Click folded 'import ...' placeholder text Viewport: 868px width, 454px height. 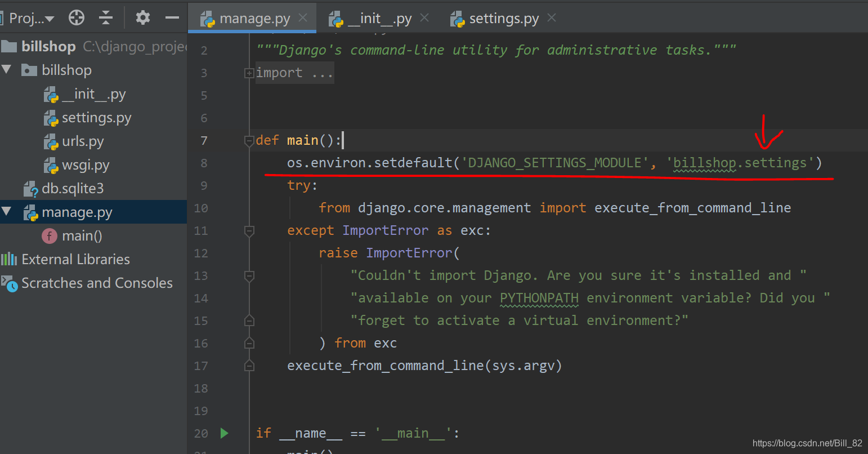[x=294, y=73]
